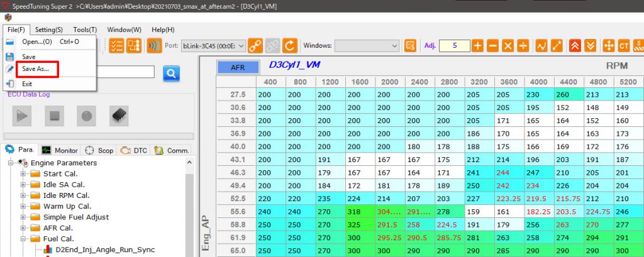
Task: Collapse the Engine Parameters tree node
Action: (11, 163)
